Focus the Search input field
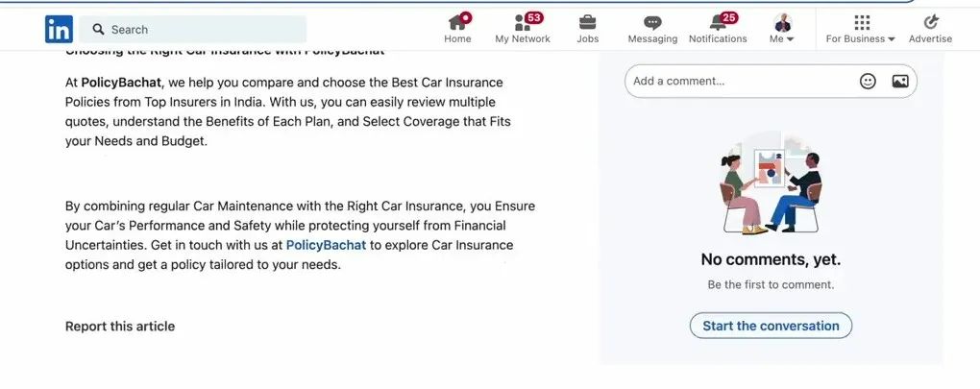Screen dimensions: 980x389 [202, 30]
